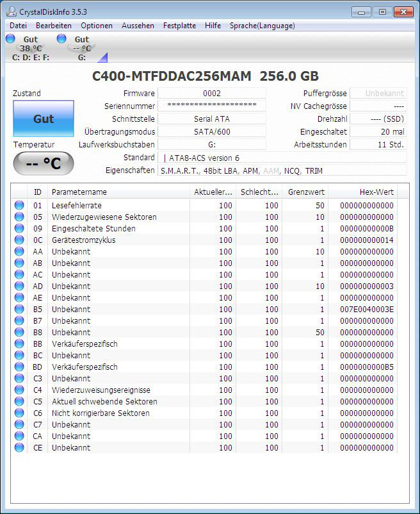
Task: Click status orb of attribute BB row
Action: coord(19,344)
